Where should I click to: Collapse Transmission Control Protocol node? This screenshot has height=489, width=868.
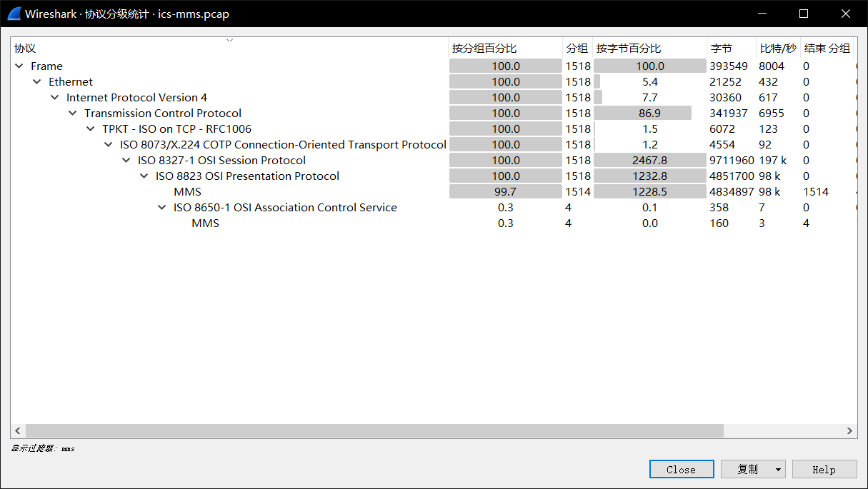tap(73, 114)
